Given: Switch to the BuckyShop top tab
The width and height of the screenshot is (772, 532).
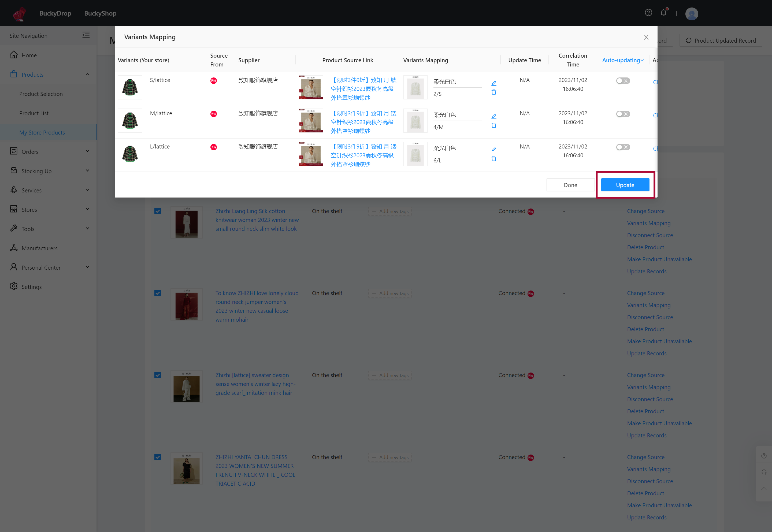Looking at the screenshot, I should coord(100,13).
